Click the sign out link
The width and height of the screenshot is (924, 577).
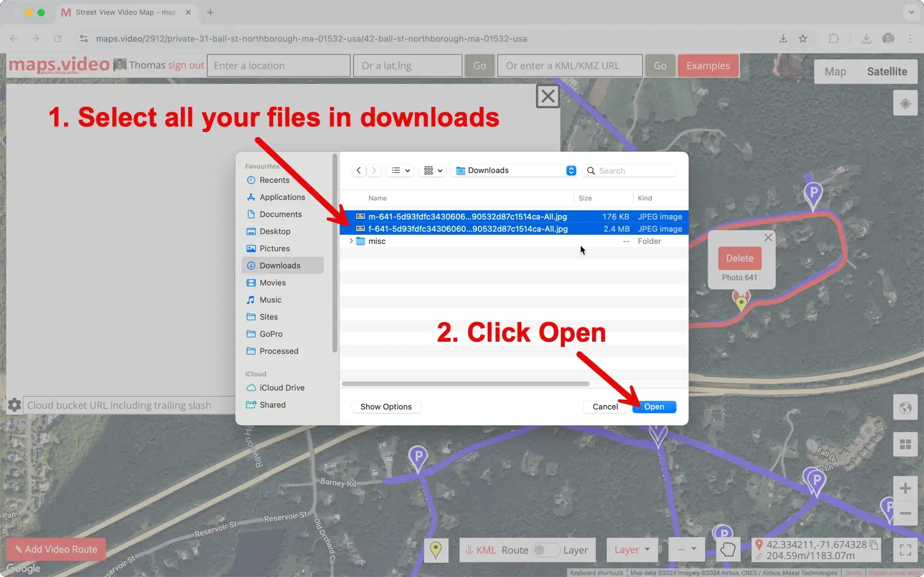(186, 65)
